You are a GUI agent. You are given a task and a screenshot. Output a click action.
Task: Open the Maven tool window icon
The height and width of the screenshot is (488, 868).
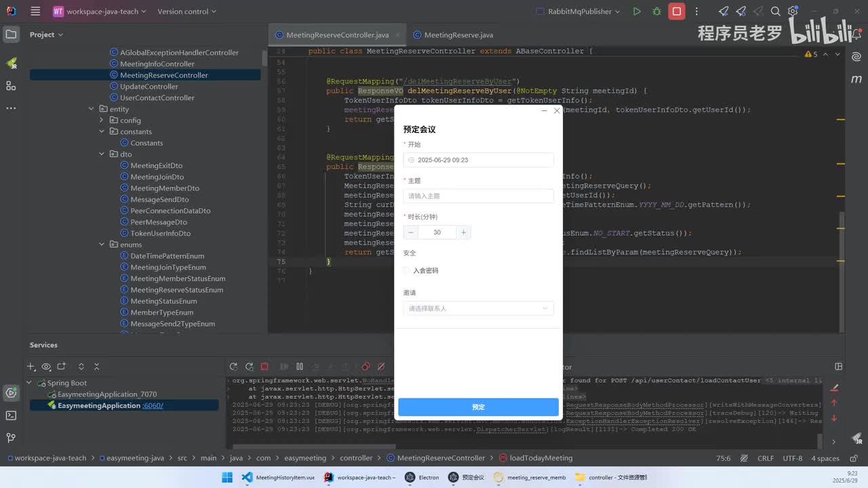click(x=856, y=79)
